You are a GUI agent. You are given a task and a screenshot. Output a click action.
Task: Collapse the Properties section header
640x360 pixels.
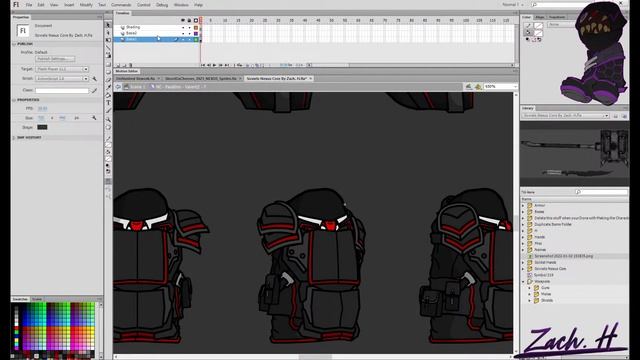click(14, 100)
